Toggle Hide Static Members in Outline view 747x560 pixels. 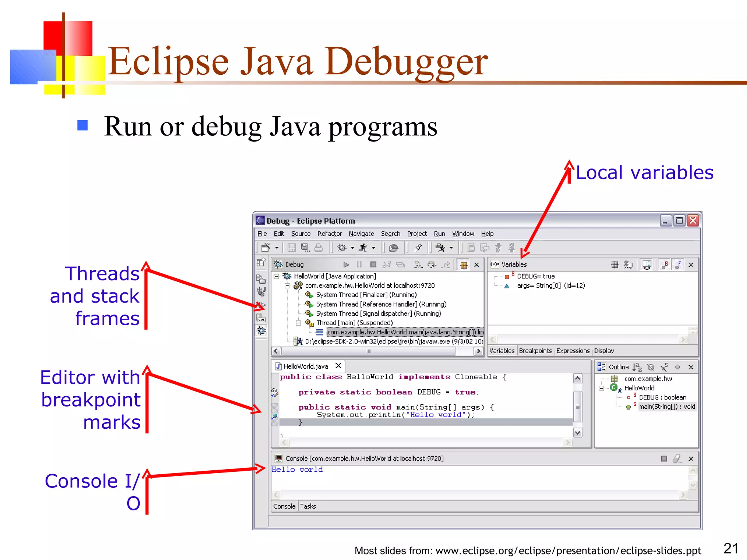(664, 367)
